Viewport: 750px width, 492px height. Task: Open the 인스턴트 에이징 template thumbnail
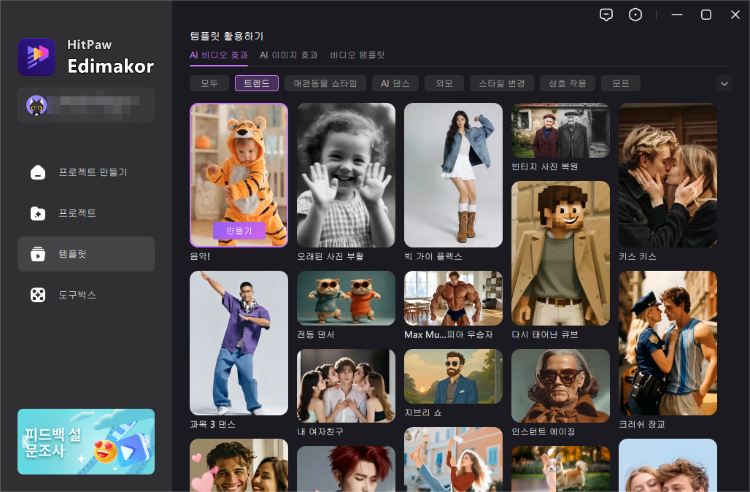pos(561,386)
